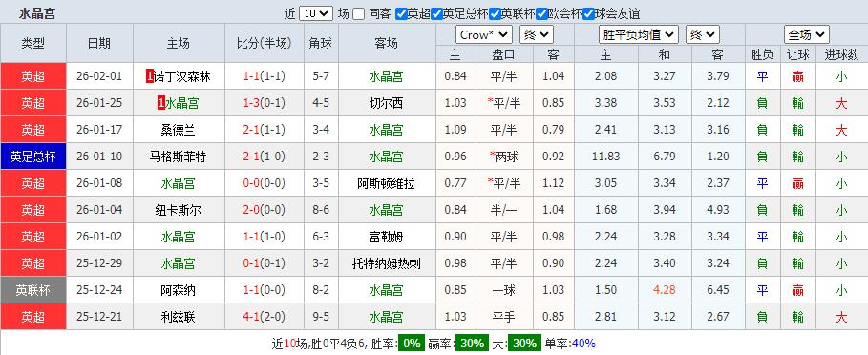Click the 英足总杯 type label on 26-01-10 row

coord(33,157)
